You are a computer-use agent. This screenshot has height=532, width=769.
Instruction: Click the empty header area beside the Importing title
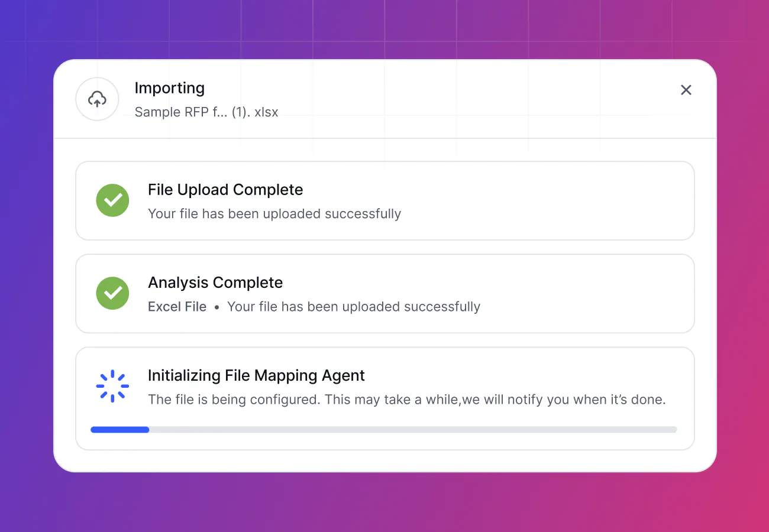click(444, 99)
